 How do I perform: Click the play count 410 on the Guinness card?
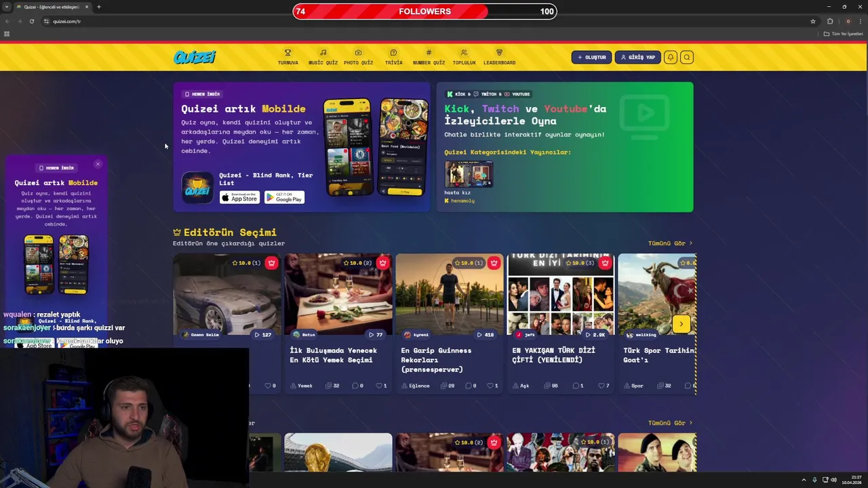click(x=485, y=335)
